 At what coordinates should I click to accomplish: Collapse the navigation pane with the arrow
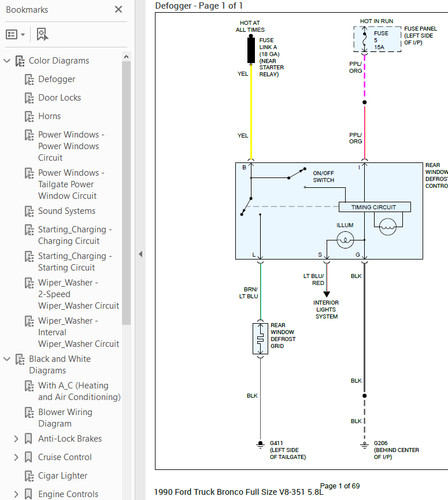click(140, 254)
